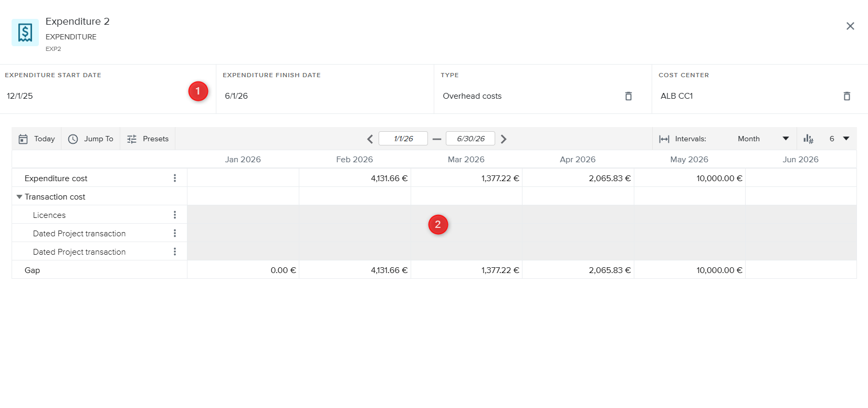Edit the range start date 1/1/26
This screenshot has height=408, width=868.
click(x=403, y=139)
